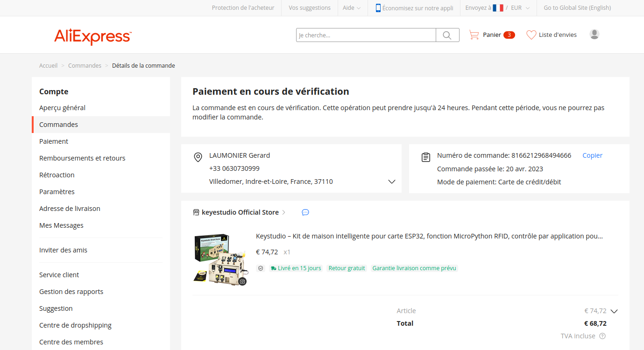This screenshot has width=644, height=350.
Task: Expand the delivery address details chevron
Action: point(392,182)
